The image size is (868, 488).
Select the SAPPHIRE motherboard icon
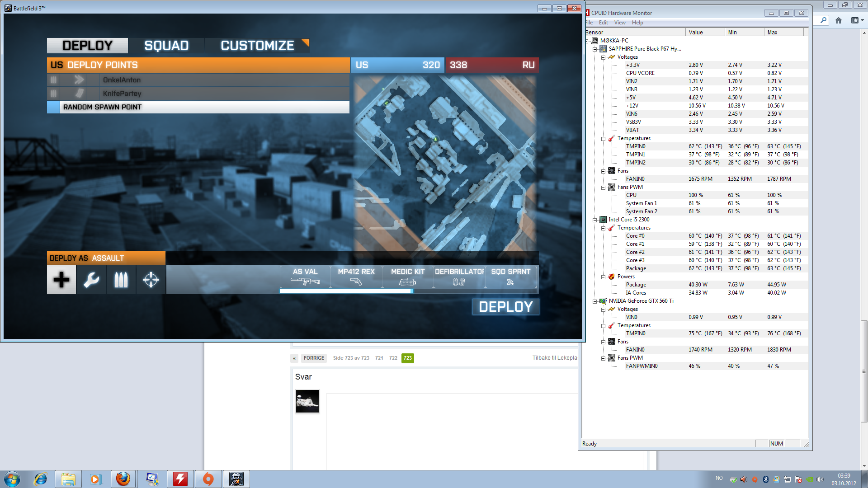click(603, 49)
